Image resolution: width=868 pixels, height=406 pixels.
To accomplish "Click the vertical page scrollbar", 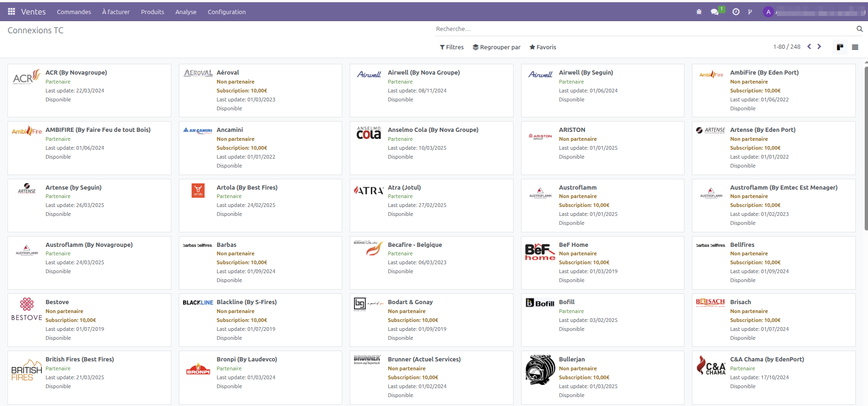I will [x=866, y=148].
